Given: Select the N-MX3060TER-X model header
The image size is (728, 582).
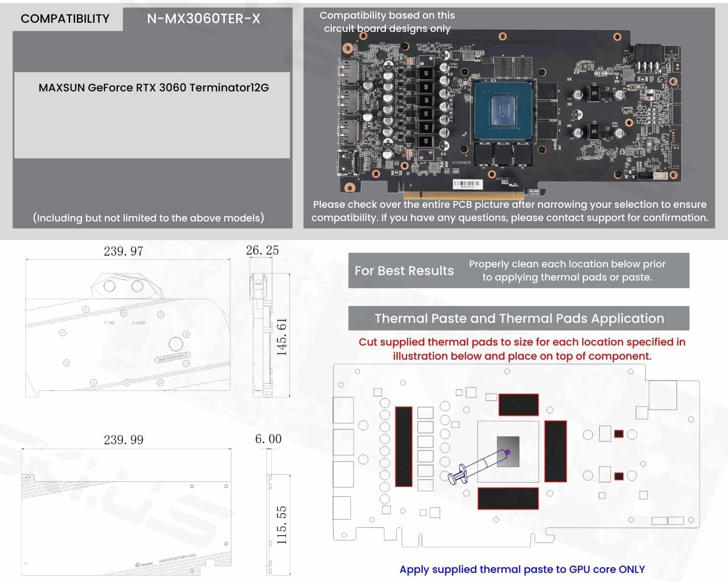Looking at the screenshot, I should 203,19.
